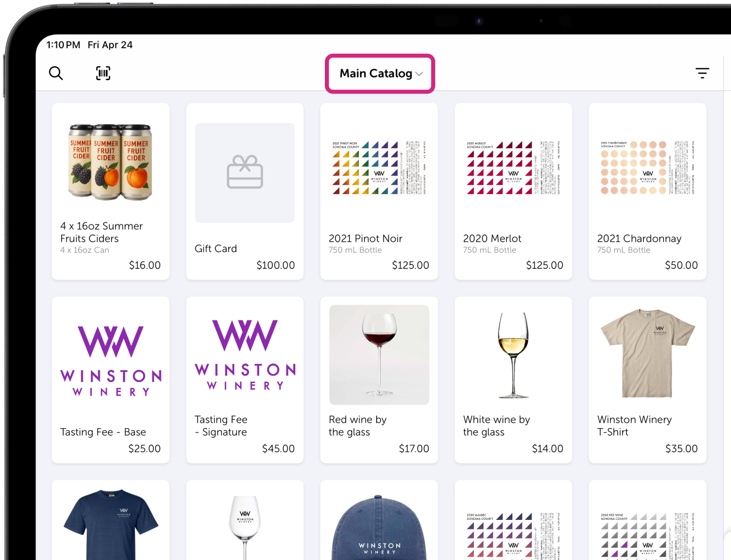This screenshot has height=560, width=731.
Task: Click the $14.00 price
Action: tap(547, 449)
